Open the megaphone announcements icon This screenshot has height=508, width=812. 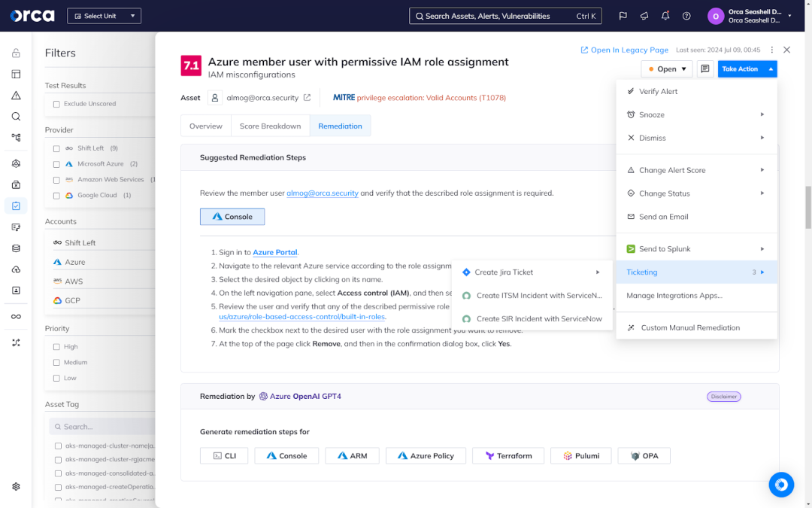644,16
